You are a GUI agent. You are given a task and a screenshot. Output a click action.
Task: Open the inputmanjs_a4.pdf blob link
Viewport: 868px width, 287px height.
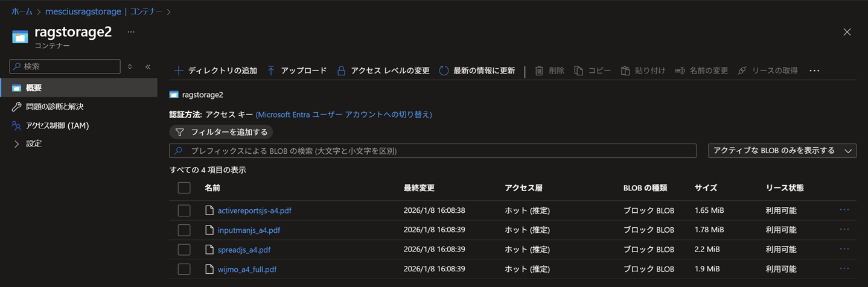point(249,230)
